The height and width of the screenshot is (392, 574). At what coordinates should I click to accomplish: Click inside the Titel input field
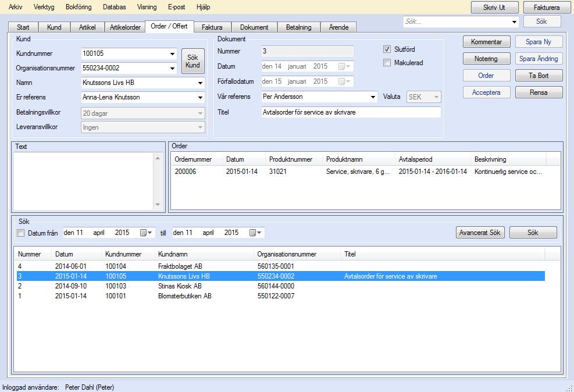351,112
